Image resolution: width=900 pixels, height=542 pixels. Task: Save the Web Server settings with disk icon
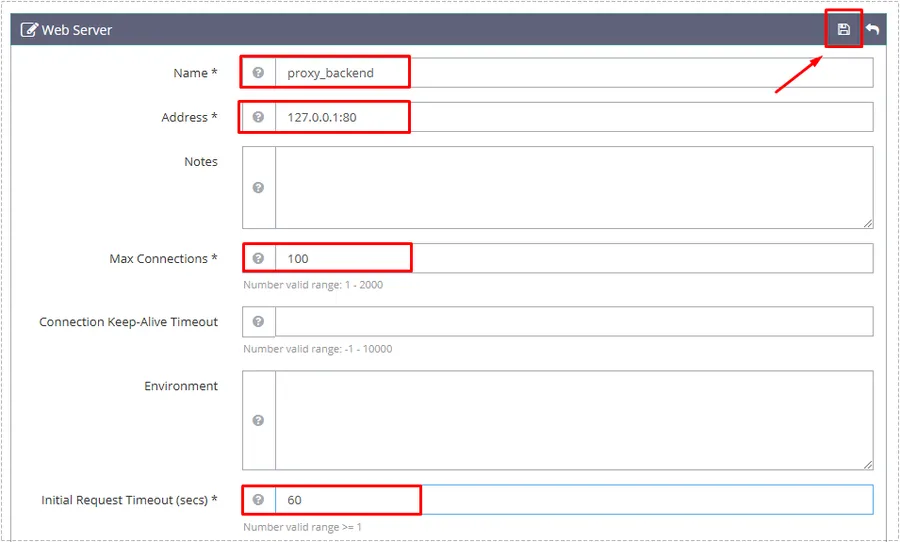tap(843, 29)
